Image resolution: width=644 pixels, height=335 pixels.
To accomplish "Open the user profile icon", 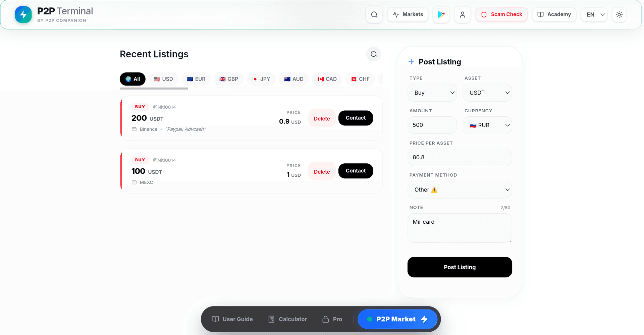I will [x=463, y=15].
